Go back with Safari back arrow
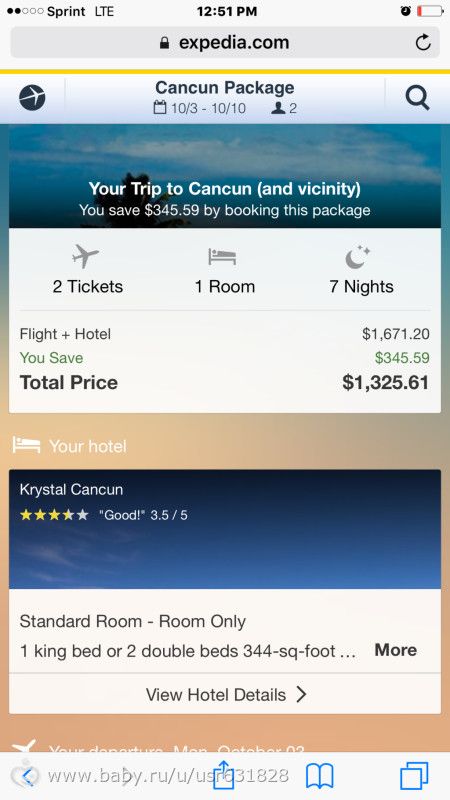Image resolution: width=450 pixels, height=800 pixels. [29, 776]
